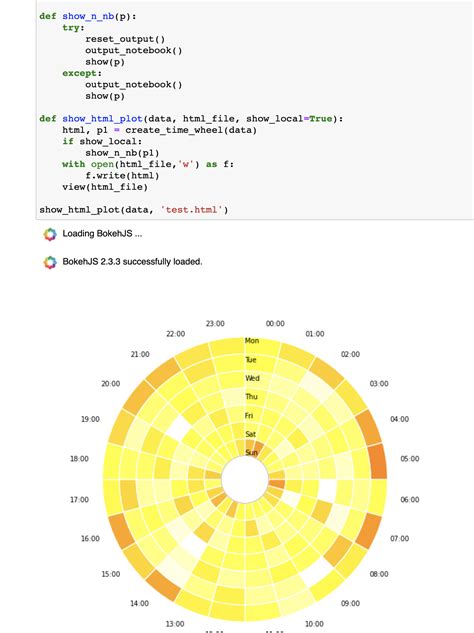Click the white center hole of time wheel

point(245,480)
